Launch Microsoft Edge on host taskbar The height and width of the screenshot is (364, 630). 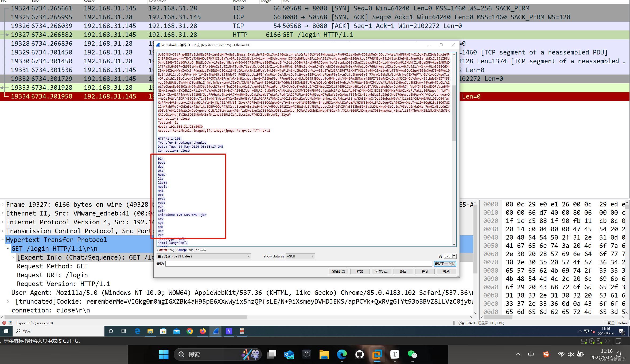342,354
